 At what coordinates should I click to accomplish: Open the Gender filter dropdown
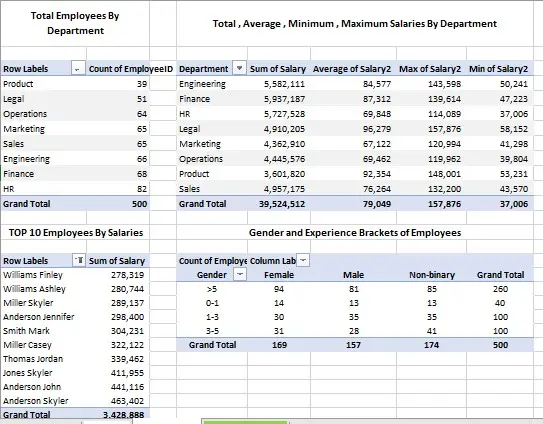(240, 274)
